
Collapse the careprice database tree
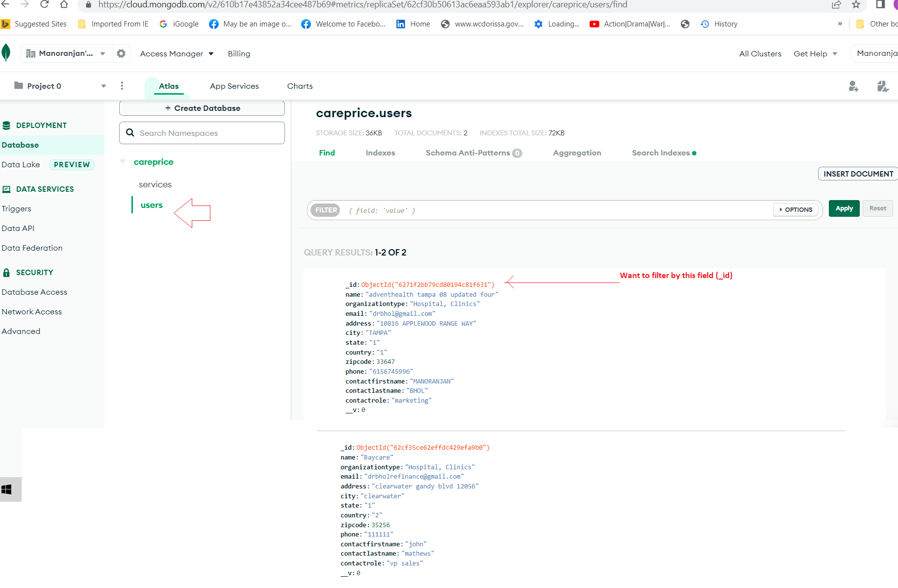pyautogui.click(x=123, y=161)
